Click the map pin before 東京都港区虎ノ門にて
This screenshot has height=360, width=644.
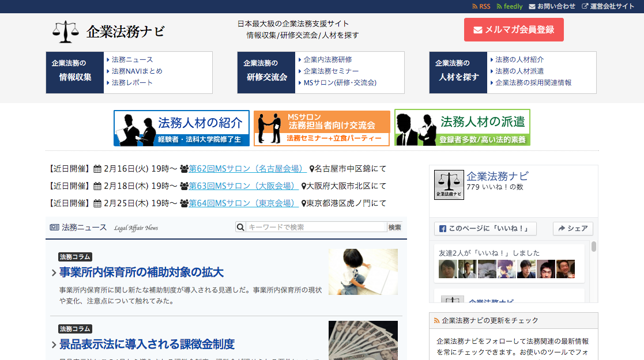tap(304, 203)
